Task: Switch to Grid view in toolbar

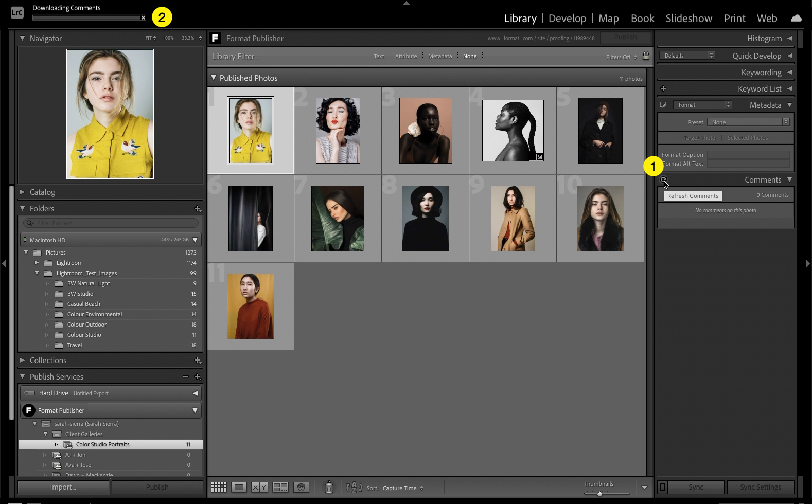Action: 219,488
